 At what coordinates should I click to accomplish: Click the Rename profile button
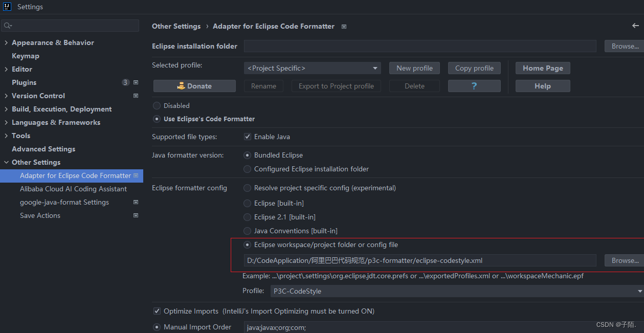click(263, 86)
